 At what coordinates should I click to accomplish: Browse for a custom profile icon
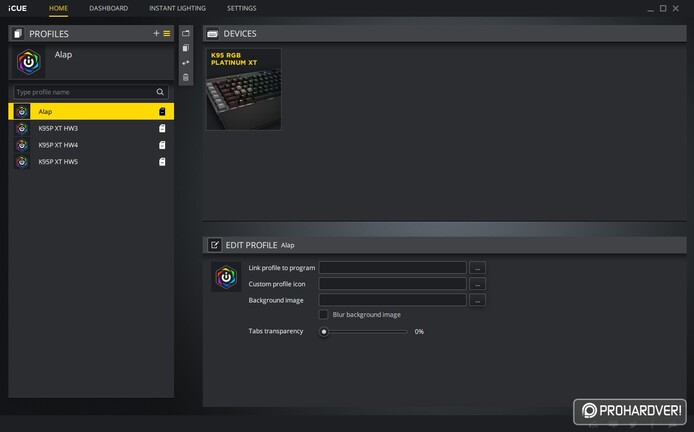tap(477, 284)
